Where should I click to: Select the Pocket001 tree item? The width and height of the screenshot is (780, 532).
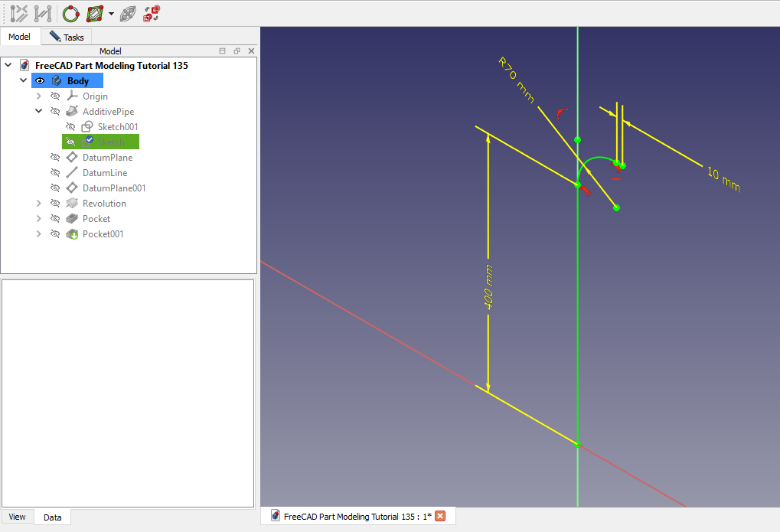(103, 234)
